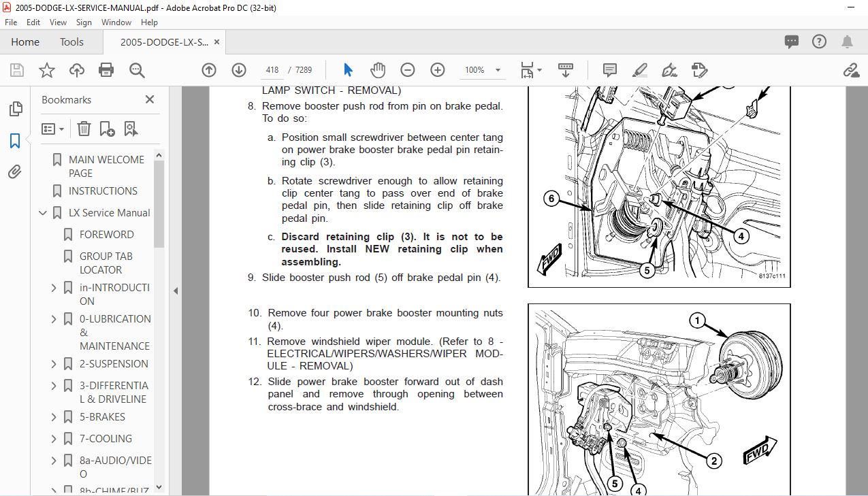This screenshot has height=496, width=868.
Task: Add a sticky note comment
Action: [610, 70]
